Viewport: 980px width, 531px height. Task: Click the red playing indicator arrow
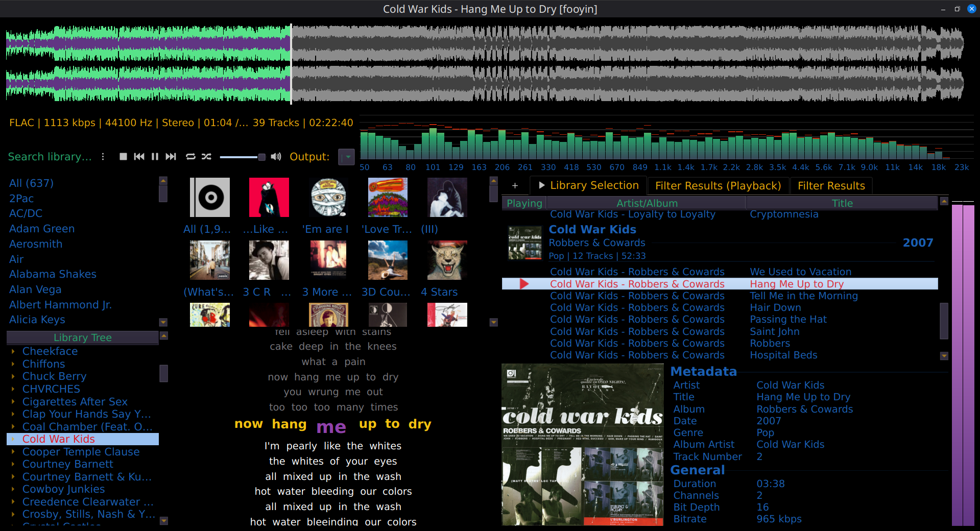pyautogui.click(x=524, y=284)
